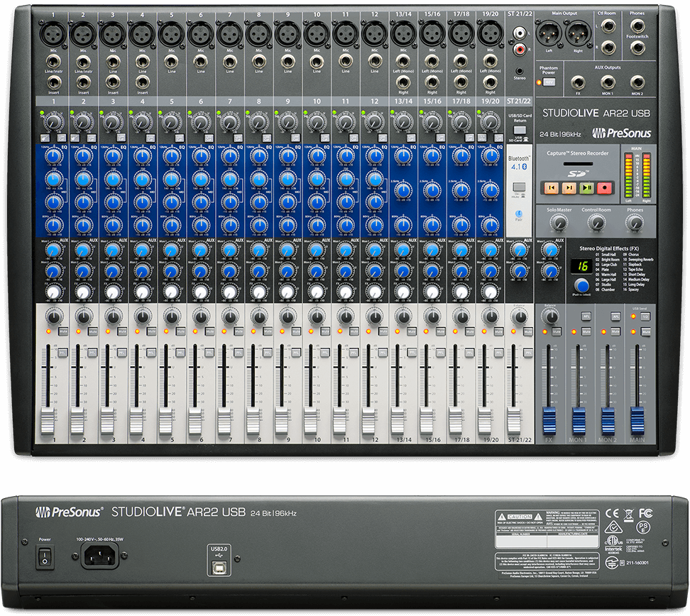Click the SD card slot
The image size is (690, 616).
[576, 164]
